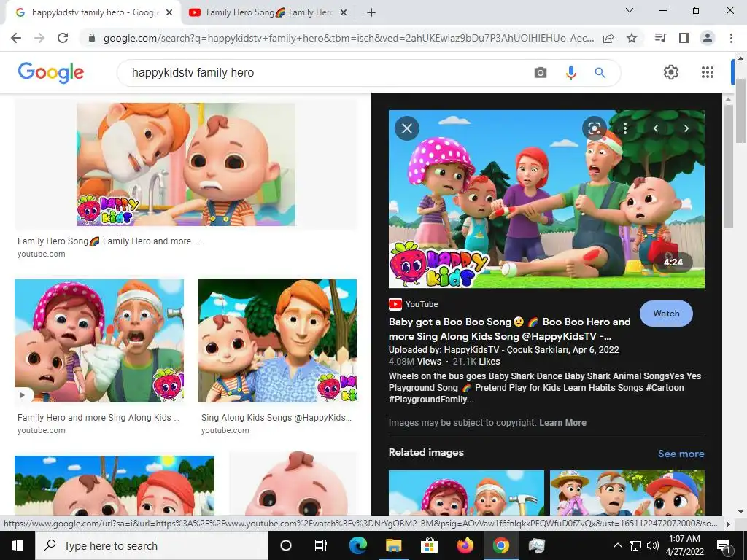Open Task View on the taskbar
The image size is (747, 560).
point(321,545)
